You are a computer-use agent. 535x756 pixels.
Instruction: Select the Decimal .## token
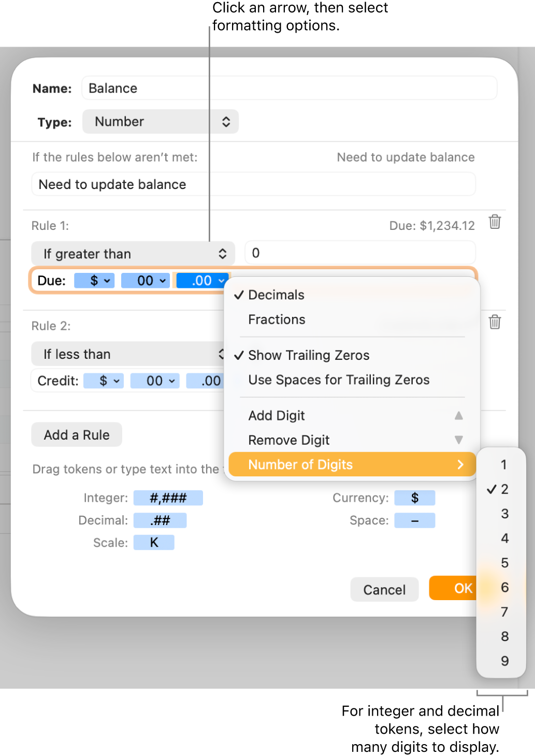tap(160, 520)
